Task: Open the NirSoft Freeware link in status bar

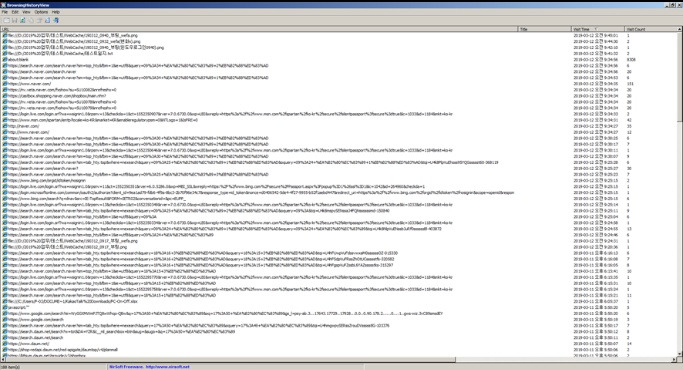Action: tap(149, 367)
